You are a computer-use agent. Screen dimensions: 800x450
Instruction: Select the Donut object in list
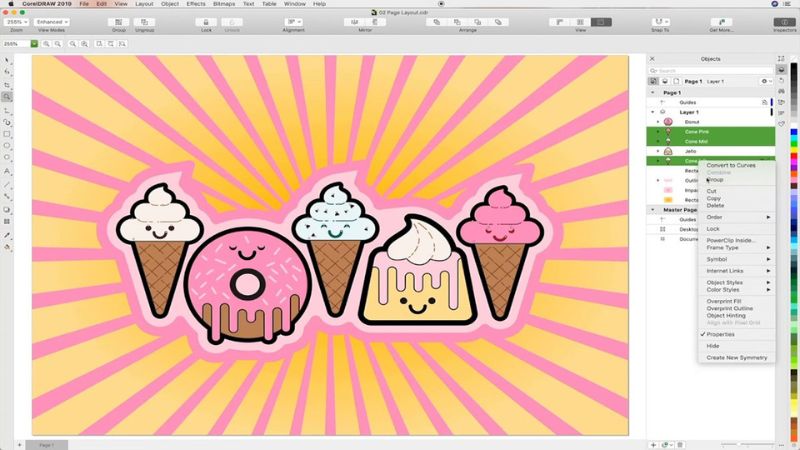point(691,122)
